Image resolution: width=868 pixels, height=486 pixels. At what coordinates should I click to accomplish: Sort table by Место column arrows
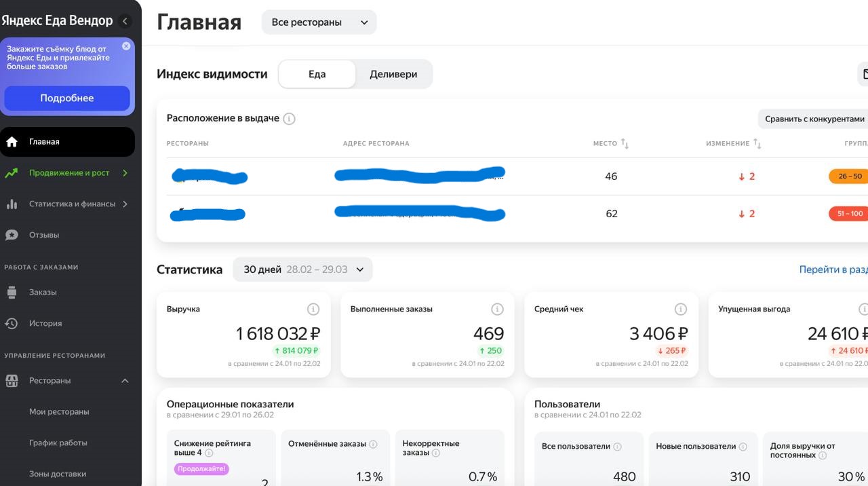[x=625, y=144]
